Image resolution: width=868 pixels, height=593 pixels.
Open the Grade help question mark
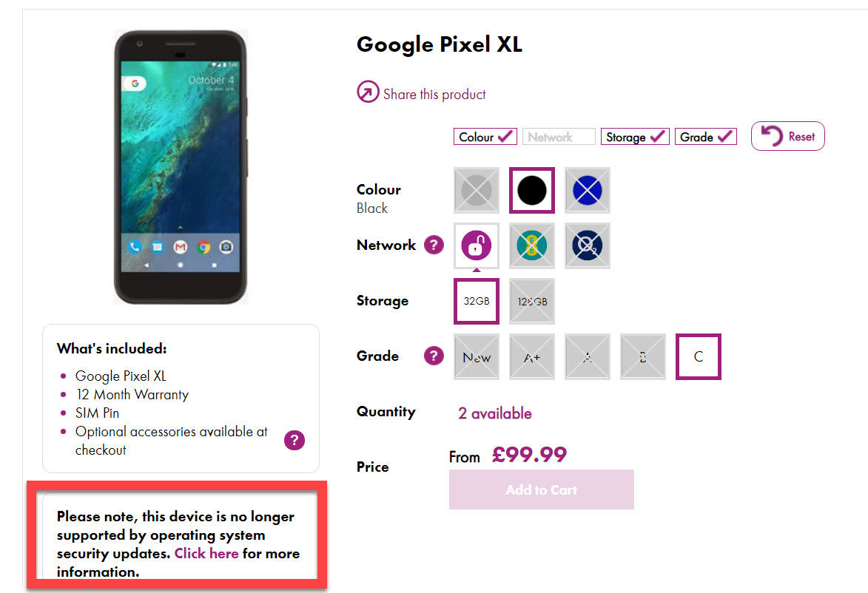tap(434, 356)
